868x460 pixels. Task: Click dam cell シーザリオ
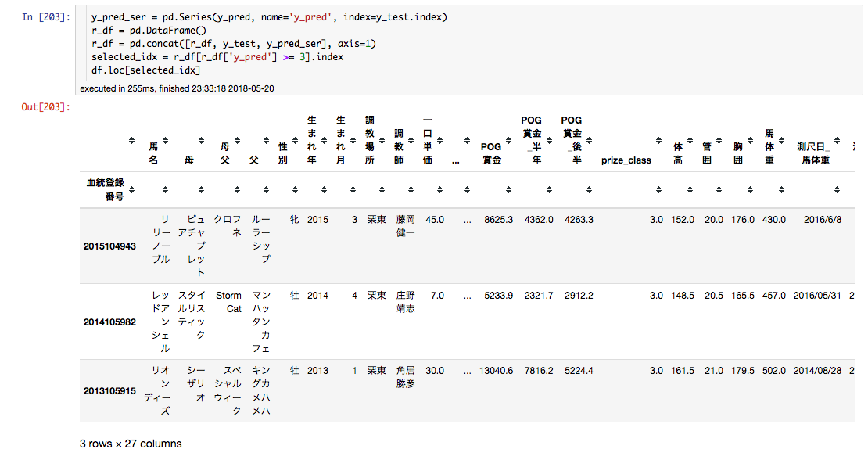click(196, 383)
